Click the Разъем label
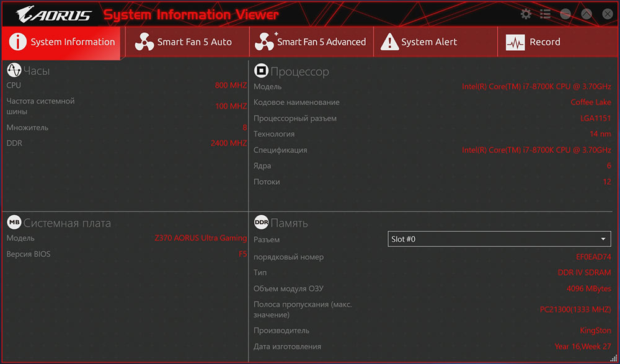The height and width of the screenshot is (364, 620). [x=267, y=239]
